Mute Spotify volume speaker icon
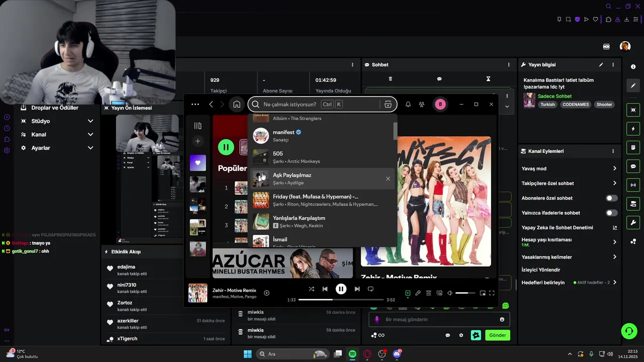The height and width of the screenshot is (362, 644). (x=450, y=293)
